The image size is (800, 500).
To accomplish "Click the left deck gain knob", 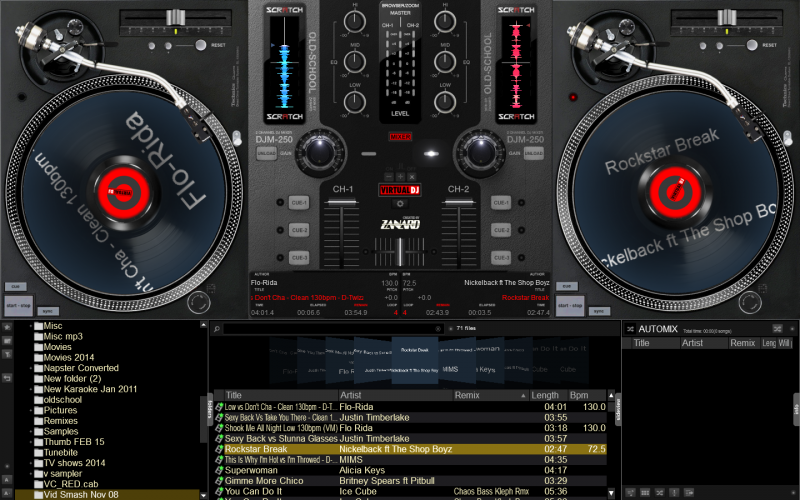I will [320, 153].
